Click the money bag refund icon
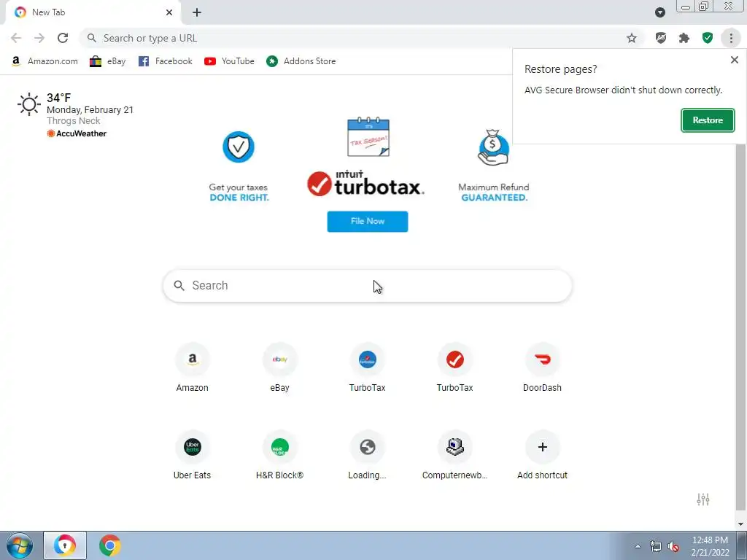 click(493, 147)
